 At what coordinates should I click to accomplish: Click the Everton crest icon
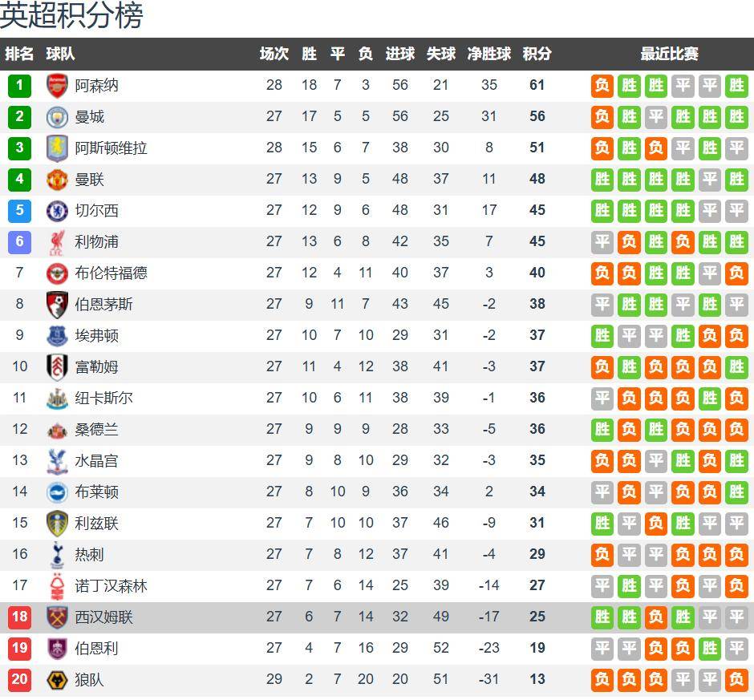pyautogui.click(x=57, y=336)
